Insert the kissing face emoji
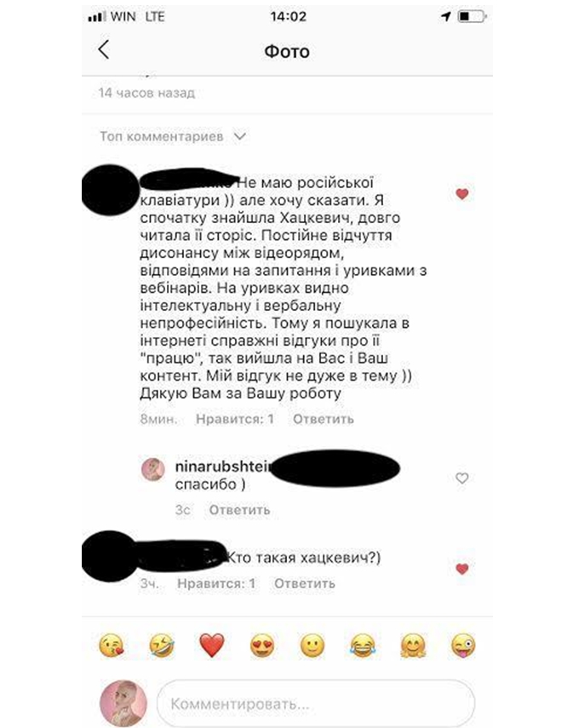The width and height of the screenshot is (567, 728). coord(112,645)
